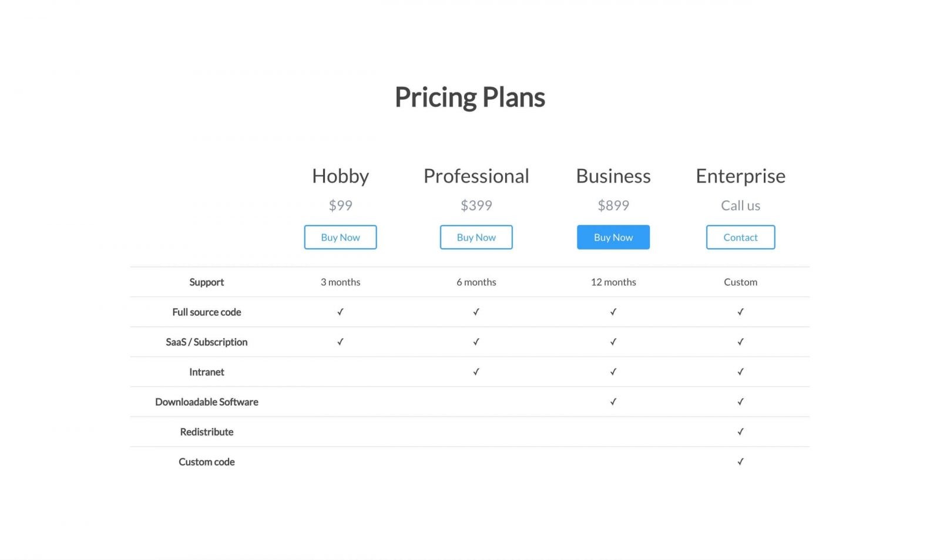Click Buy Now for the Hobby plan

[340, 237]
